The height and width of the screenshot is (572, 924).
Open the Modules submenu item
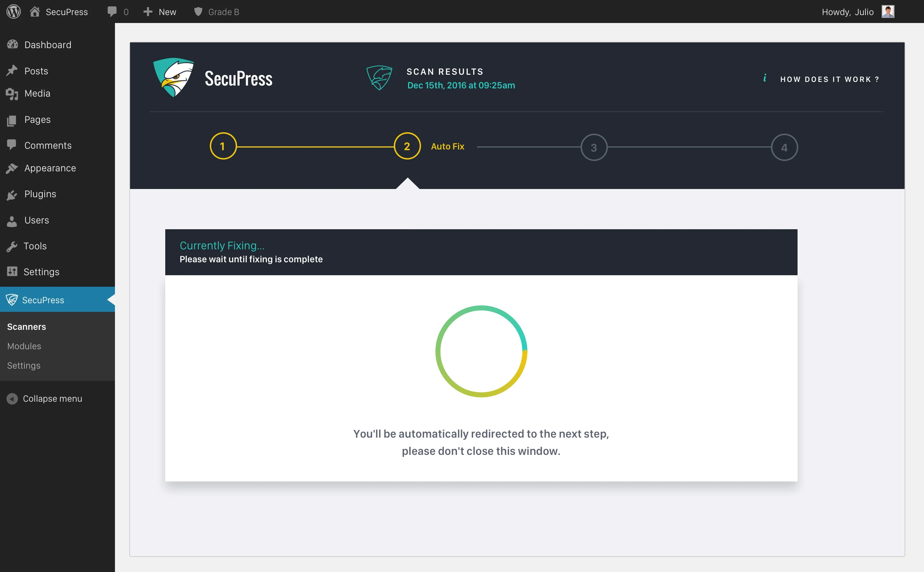pos(23,346)
